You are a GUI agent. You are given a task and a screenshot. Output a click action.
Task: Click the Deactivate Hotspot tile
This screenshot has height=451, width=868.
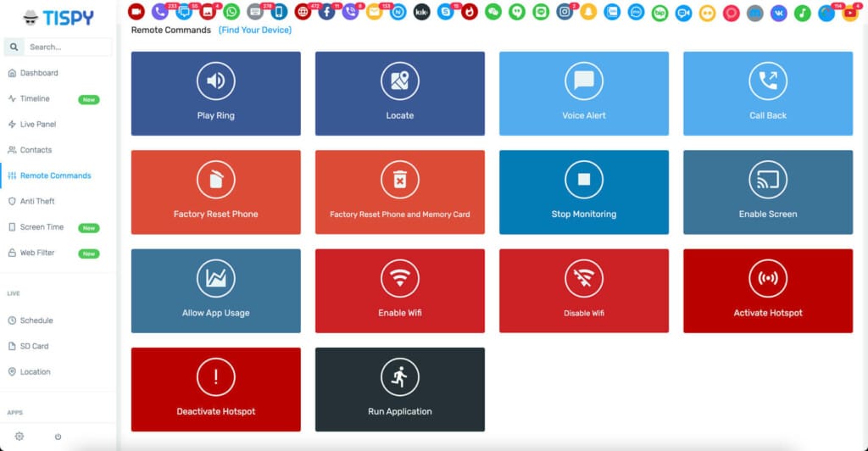pos(215,390)
